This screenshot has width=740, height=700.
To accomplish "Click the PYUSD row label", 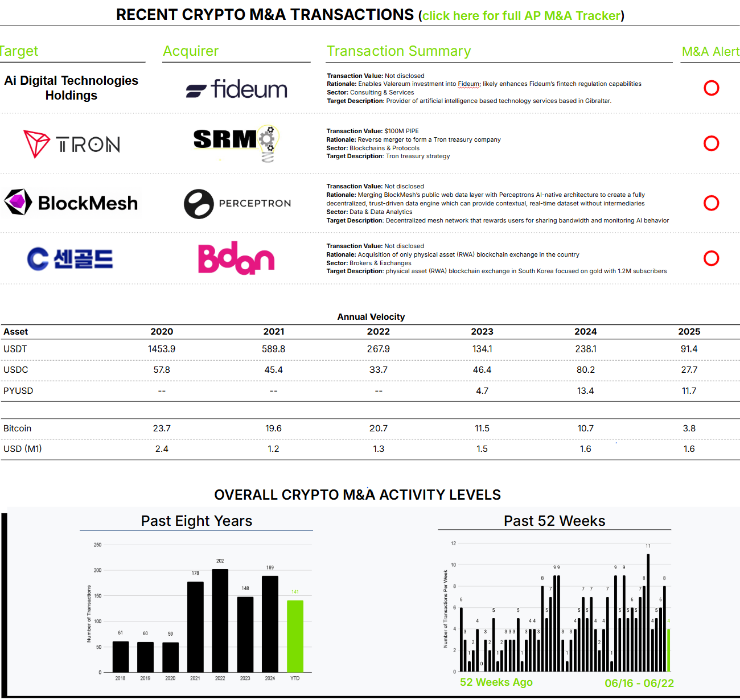I will pos(18,391).
